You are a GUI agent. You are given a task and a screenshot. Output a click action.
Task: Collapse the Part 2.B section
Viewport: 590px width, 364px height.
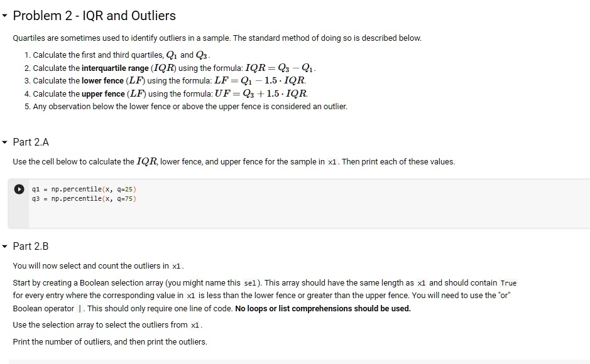(x=6, y=246)
